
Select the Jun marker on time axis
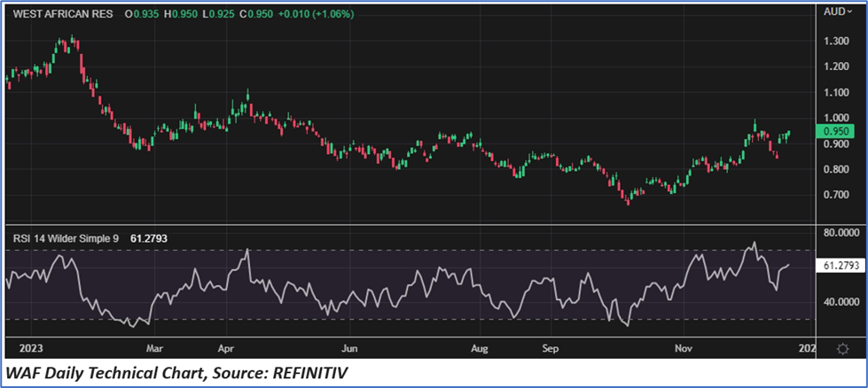pos(350,349)
